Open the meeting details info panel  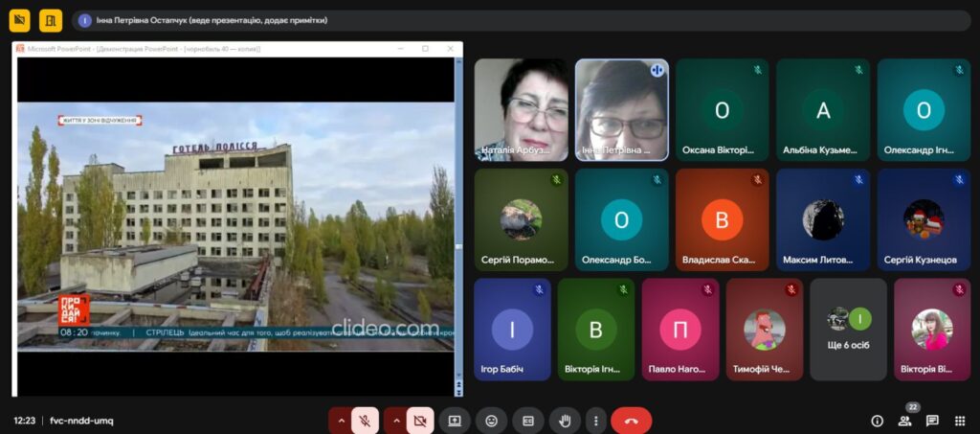(877, 421)
